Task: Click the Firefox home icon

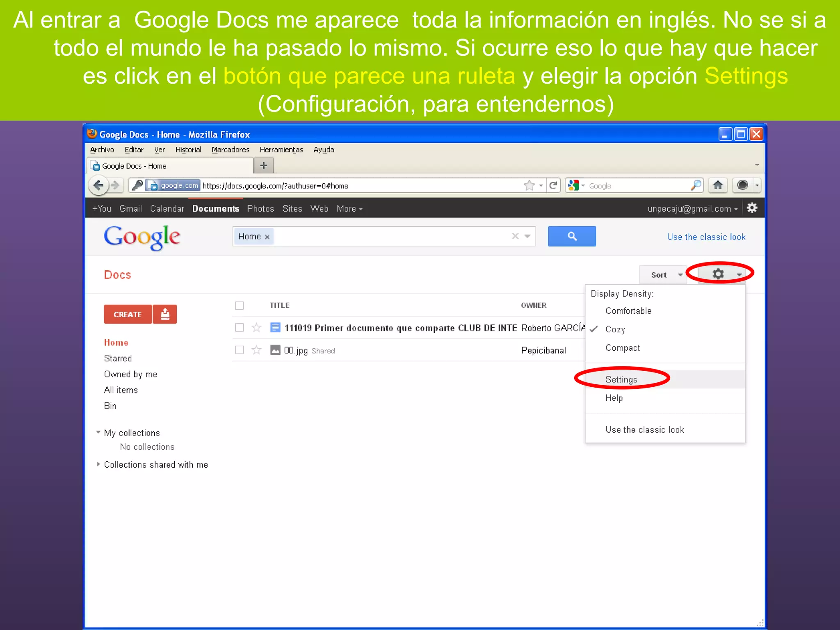Action: tap(718, 185)
